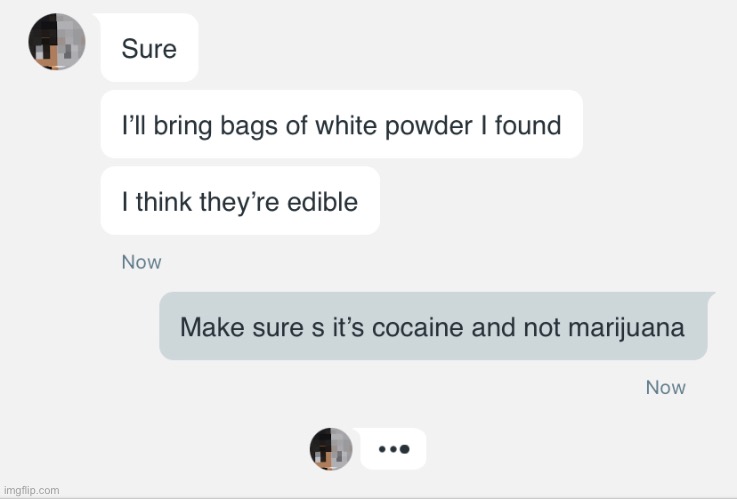Select the "I think they're edible" message bubble

coord(240,201)
